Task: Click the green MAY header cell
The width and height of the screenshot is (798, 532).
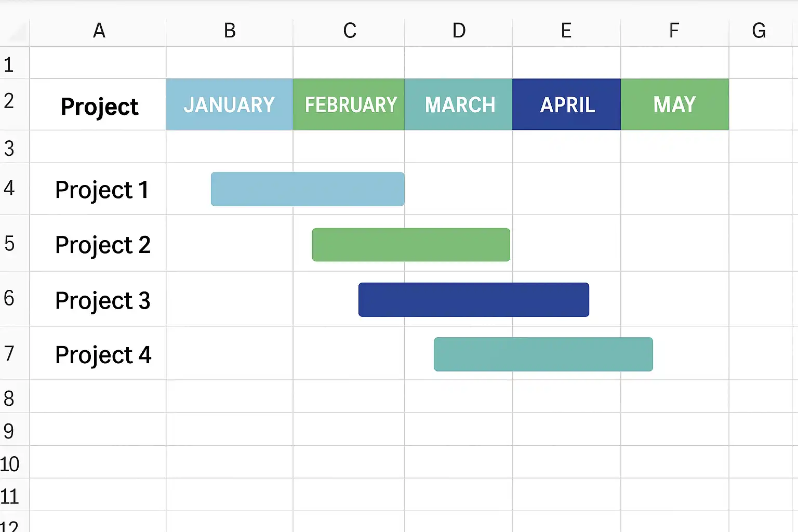Action: pos(675,104)
